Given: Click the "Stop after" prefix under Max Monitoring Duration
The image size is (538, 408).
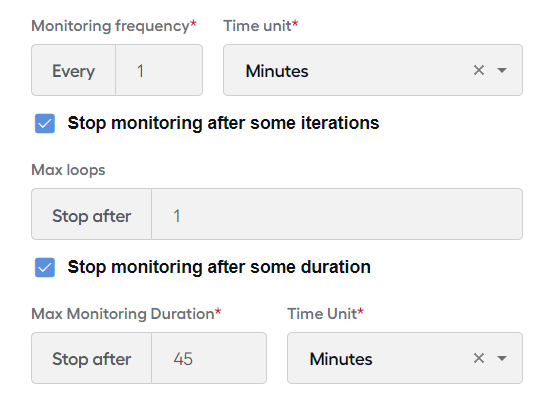Looking at the screenshot, I should pos(92,359).
